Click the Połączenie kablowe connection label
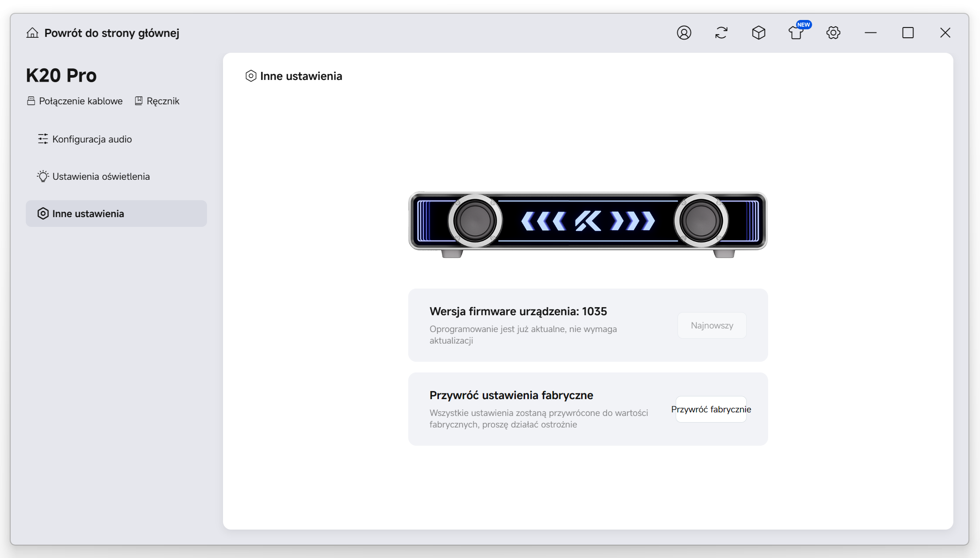 pyautogui.click(x=81, y=101)
